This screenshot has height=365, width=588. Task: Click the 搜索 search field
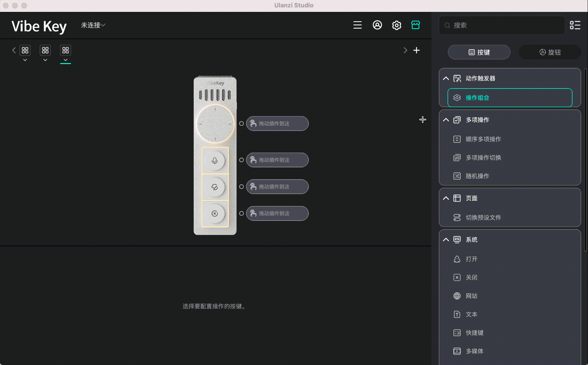point(502,25)
